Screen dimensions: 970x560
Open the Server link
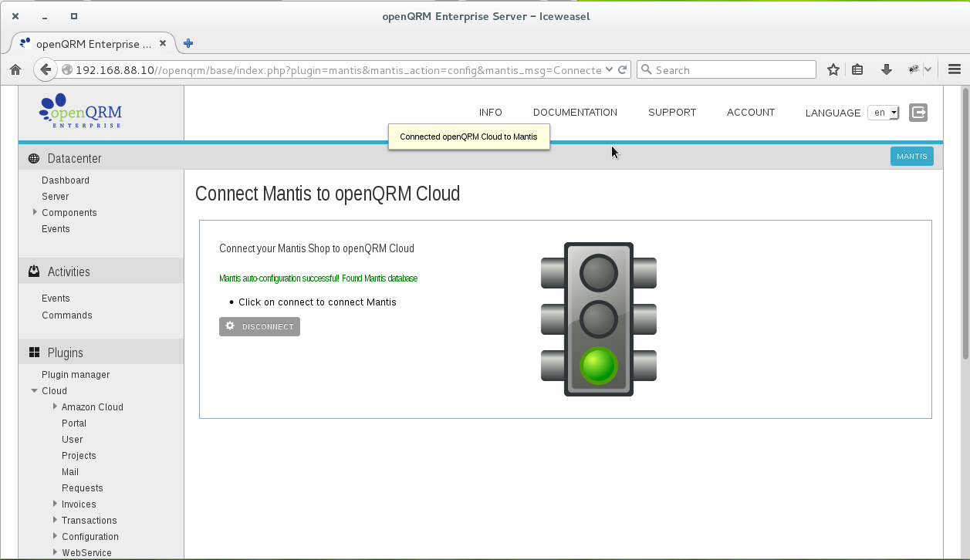pyautogui.click(x=56, y=197)
